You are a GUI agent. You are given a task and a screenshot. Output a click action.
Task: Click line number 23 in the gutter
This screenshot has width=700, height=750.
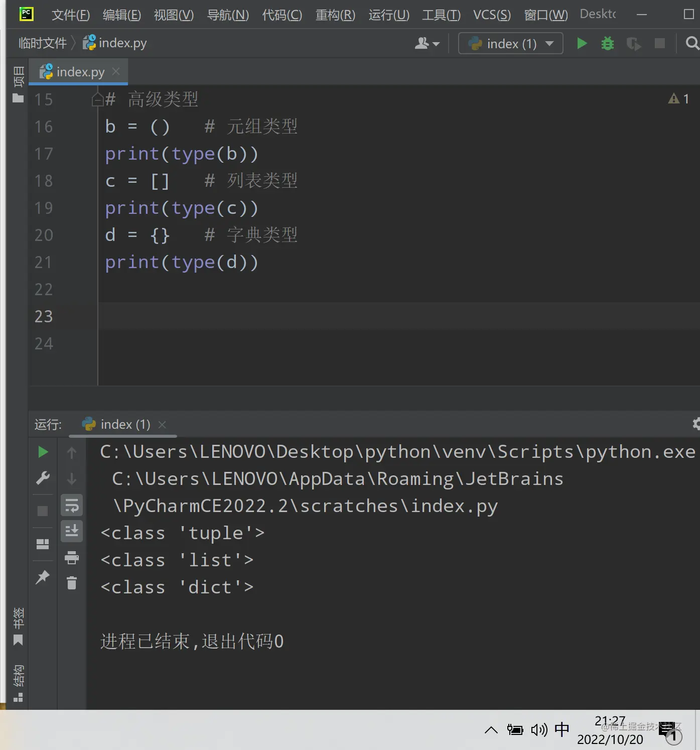tap(44, 316)
